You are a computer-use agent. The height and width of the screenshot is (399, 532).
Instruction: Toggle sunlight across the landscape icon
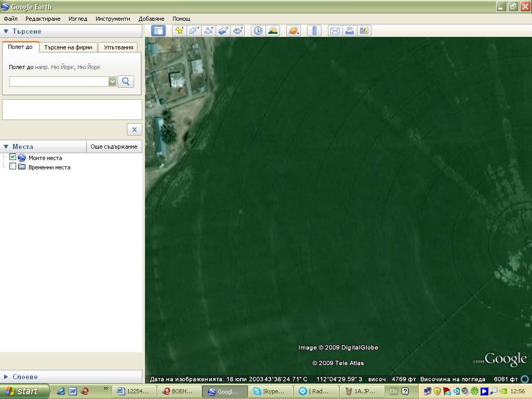pos(273,31)
